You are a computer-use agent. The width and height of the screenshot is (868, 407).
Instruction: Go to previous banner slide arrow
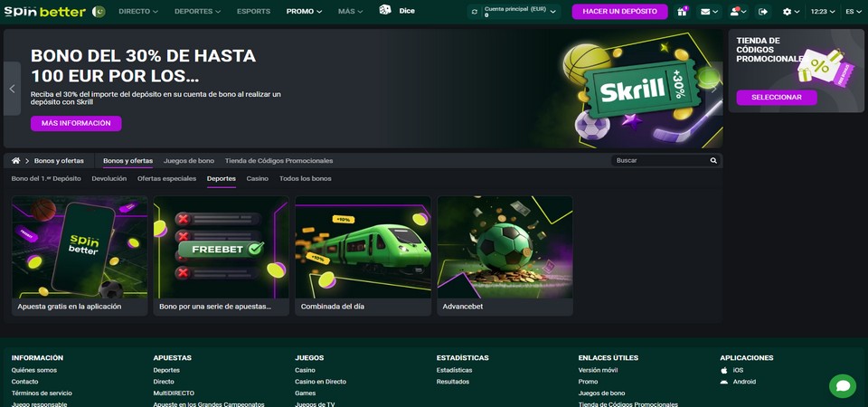pos(12,89)
